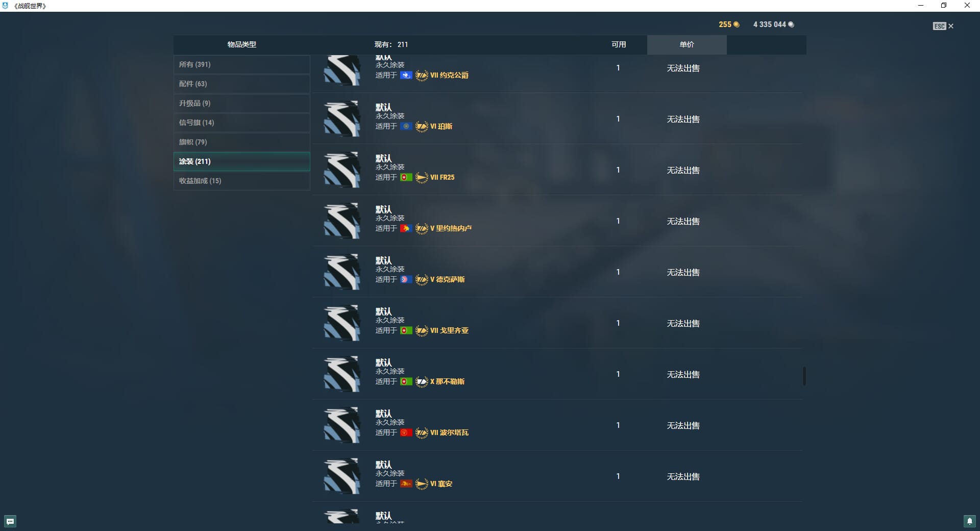
Task: Click the camouflage thumbnail for VII FR25
Action: (x=342, y=170)
